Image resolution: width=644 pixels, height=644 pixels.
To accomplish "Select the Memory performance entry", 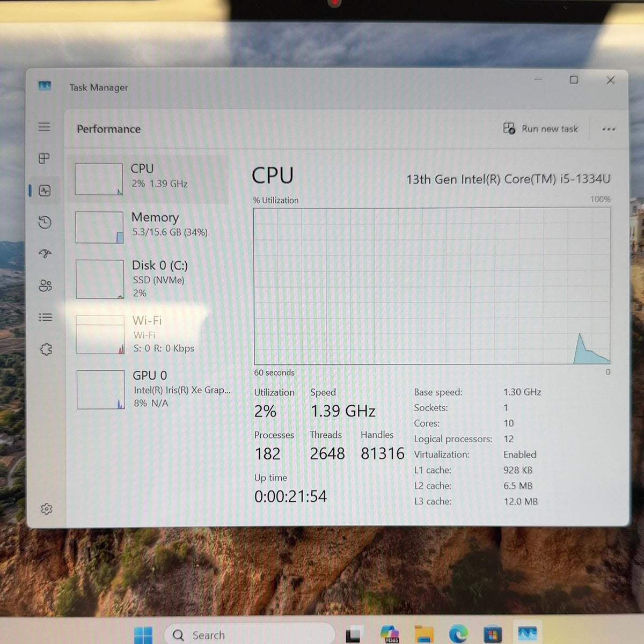I will click(x=150, y=227).
